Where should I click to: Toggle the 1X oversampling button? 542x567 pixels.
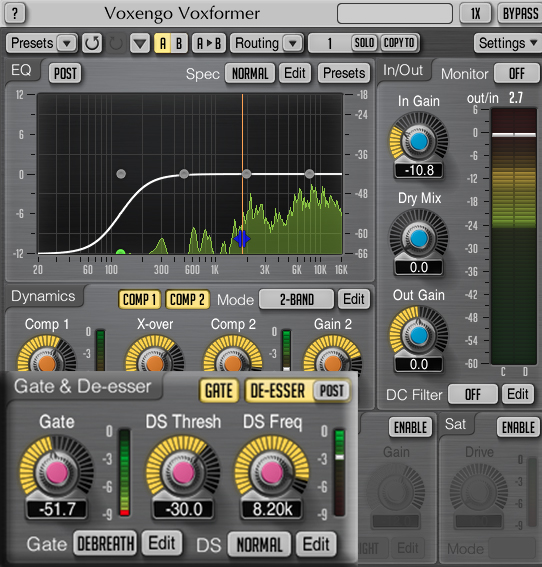point(475,14)
